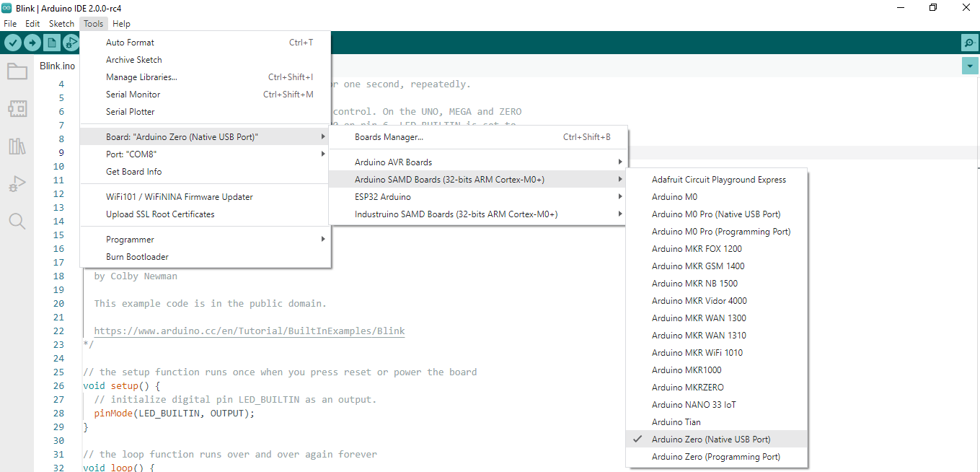Expand the ESP32 Arduino submenu
The width and height of the screenshot is (980, 472).
[478, 197]
